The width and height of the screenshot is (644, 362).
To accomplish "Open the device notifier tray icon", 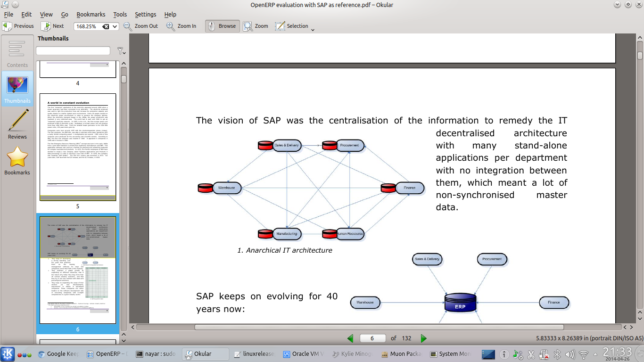I will (544, 354).
